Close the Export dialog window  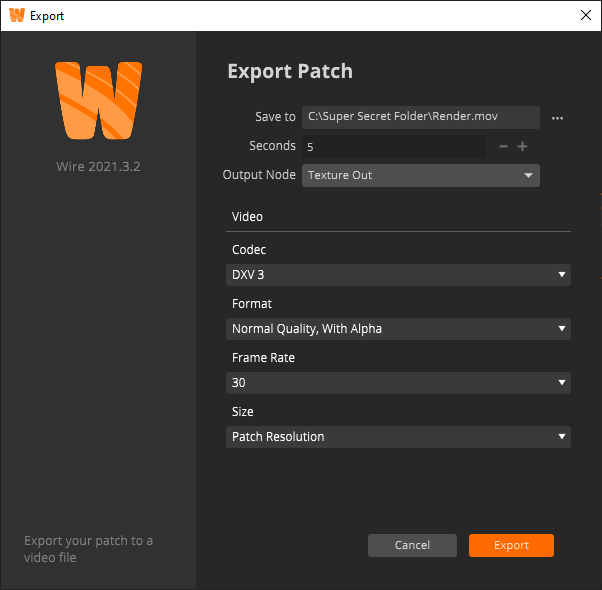click(x=585, y=16)
